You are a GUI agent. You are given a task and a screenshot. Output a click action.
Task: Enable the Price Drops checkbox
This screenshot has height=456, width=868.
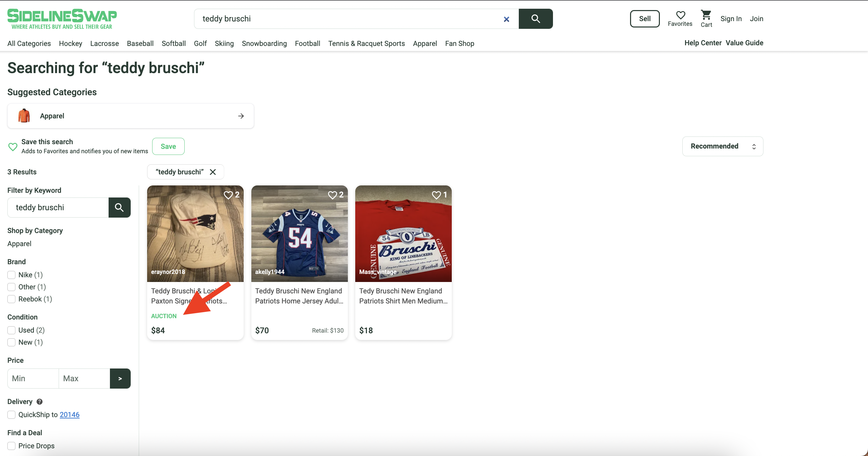tap(11, 446)
